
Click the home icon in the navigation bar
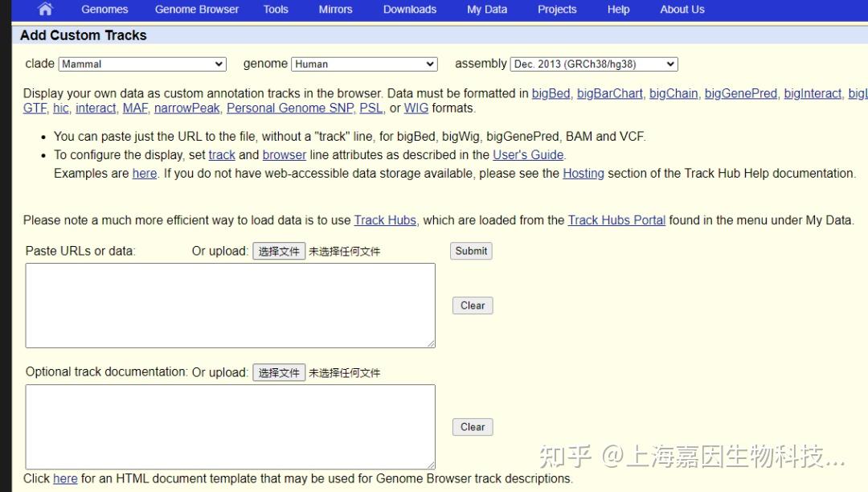point(43,9)
